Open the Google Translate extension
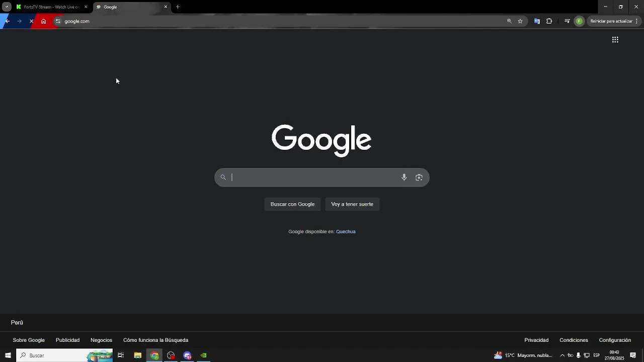This screenshot has height=362, width=644. pyautogui.click(x=537, y=21)
